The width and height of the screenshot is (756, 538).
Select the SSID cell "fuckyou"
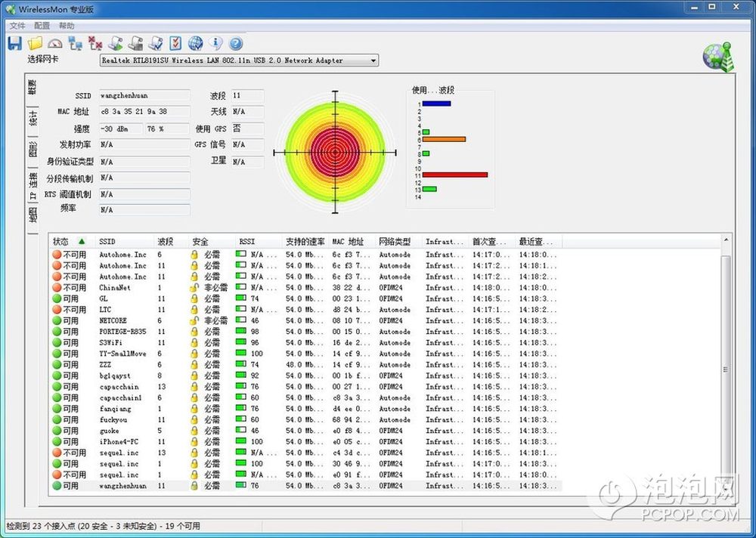pos(113,420)
